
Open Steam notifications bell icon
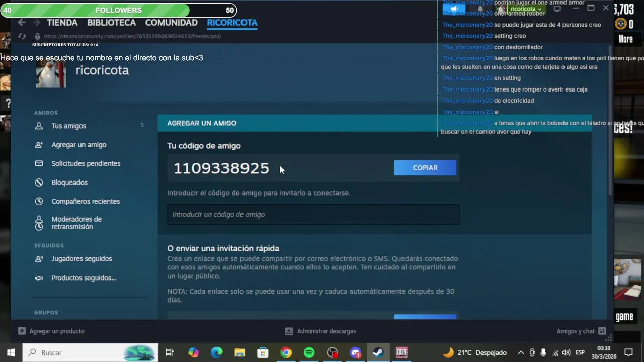pos(480,9)
